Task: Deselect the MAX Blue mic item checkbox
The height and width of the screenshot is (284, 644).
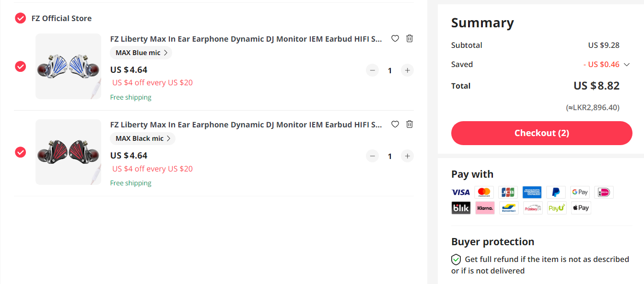Action: [x=20, y=67]
